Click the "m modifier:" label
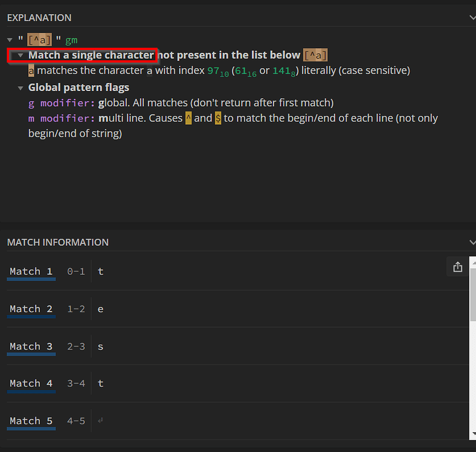This screenshot has width=476, height=452. click(61, 118)
